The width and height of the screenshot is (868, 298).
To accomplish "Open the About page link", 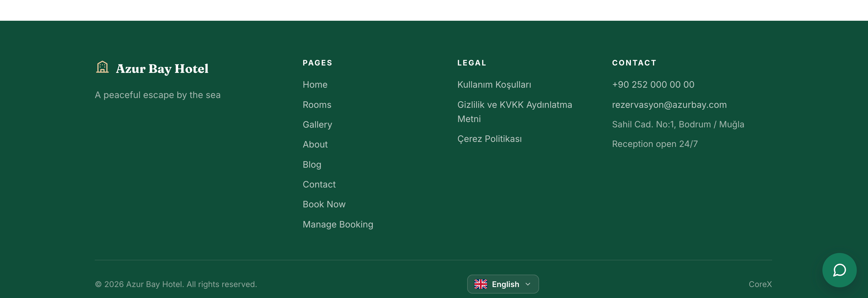I will [x=315, y=145].
